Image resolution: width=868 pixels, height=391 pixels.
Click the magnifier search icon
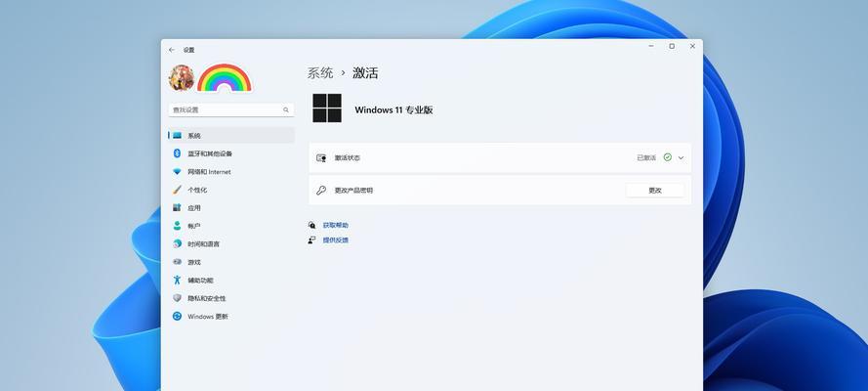286,109
